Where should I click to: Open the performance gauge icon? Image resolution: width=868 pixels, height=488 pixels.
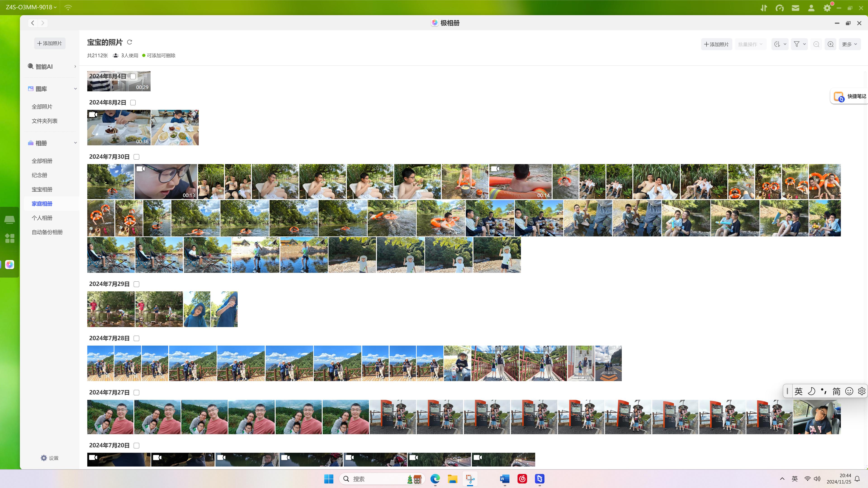779,8
